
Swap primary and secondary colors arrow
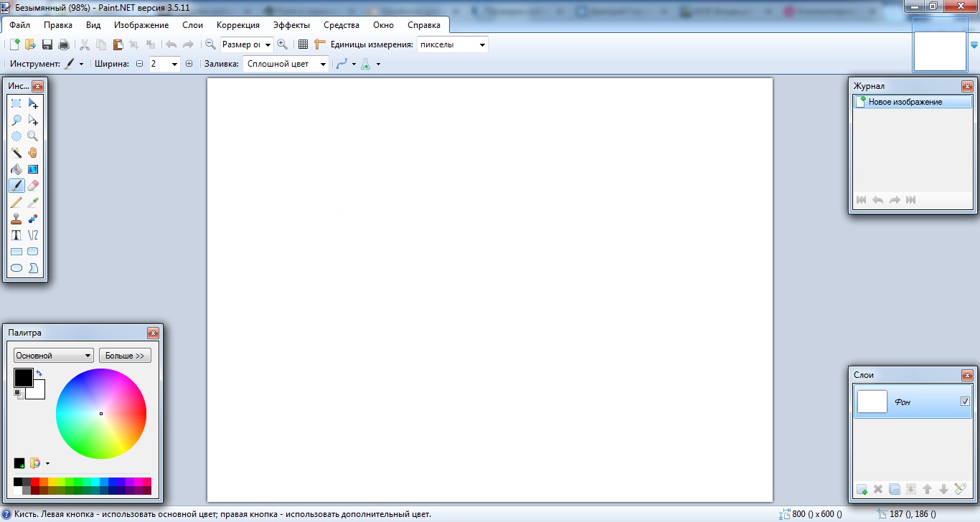pyautogui.click(x=39, y=374)
